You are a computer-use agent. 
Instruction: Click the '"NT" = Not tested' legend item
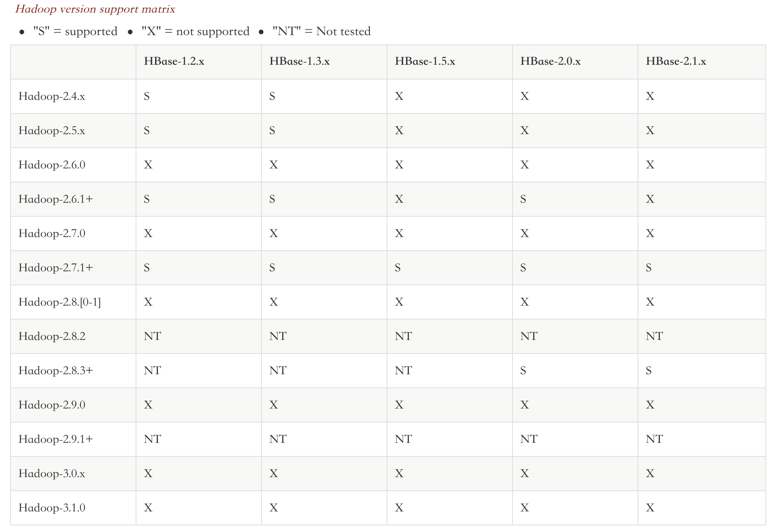pyautogui.click(x=322, y=32)
